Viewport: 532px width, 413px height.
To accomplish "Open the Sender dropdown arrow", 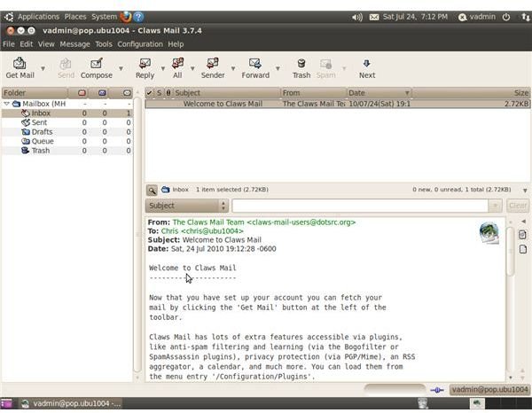I will (233, 68).
